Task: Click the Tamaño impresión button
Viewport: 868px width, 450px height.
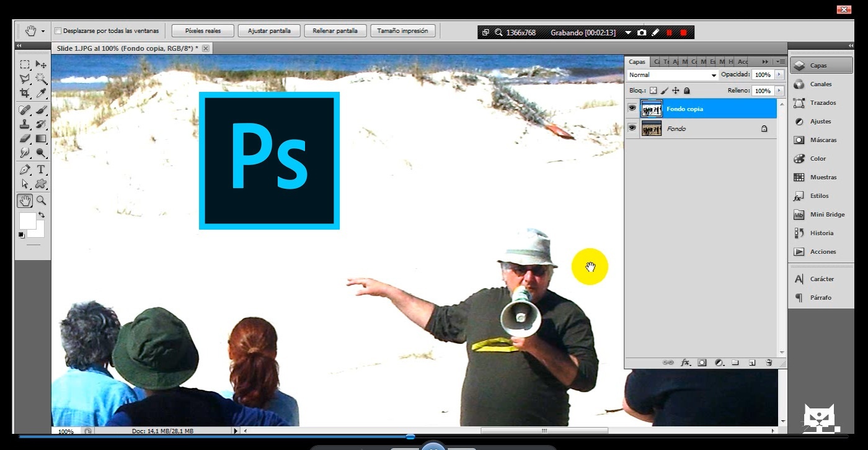Action: (x=403, y=30)
